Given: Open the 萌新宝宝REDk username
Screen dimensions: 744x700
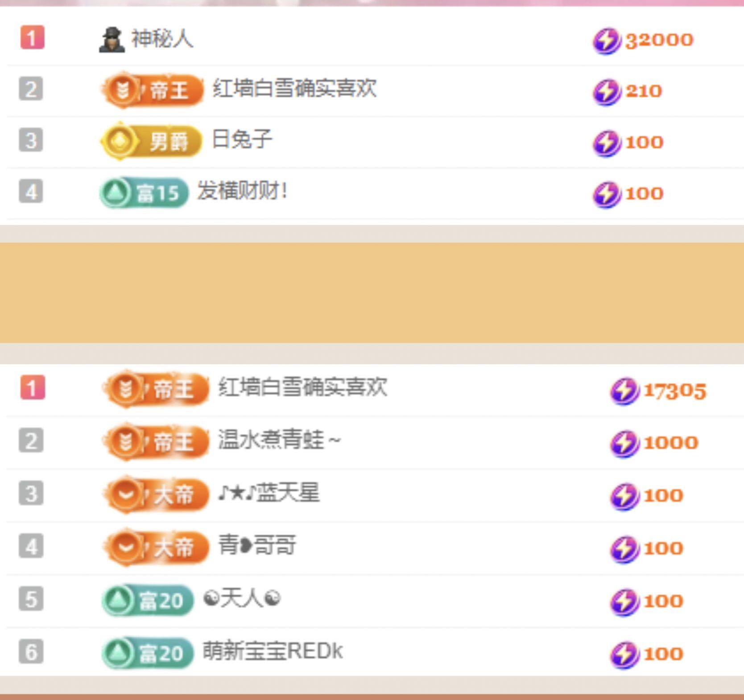Looking at the screenshot, I should coord(273,651).
